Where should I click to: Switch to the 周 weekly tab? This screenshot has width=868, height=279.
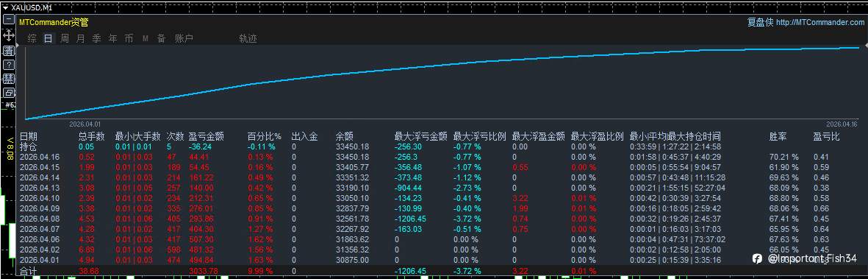[65, 39]
